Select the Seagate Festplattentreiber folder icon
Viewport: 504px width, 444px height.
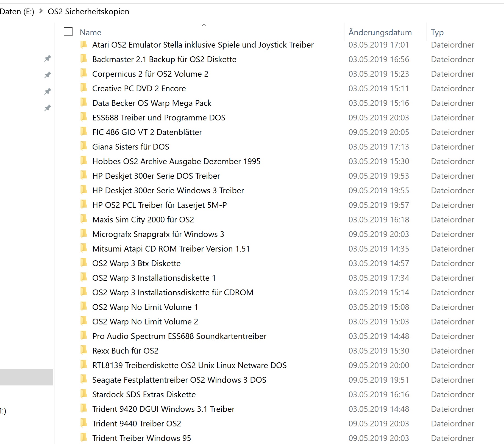84,380
